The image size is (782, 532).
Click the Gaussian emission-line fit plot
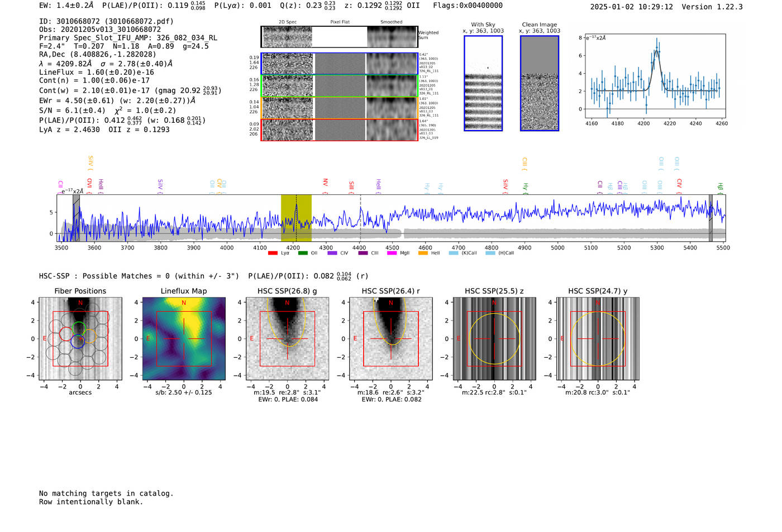[655, 76]
